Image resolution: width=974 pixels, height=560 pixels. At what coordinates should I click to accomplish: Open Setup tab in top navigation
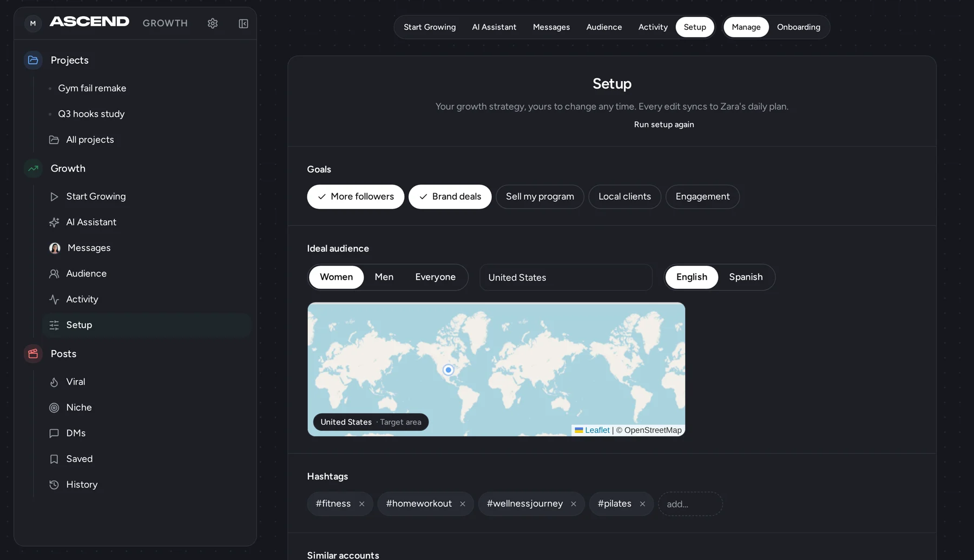click(695, 27)
